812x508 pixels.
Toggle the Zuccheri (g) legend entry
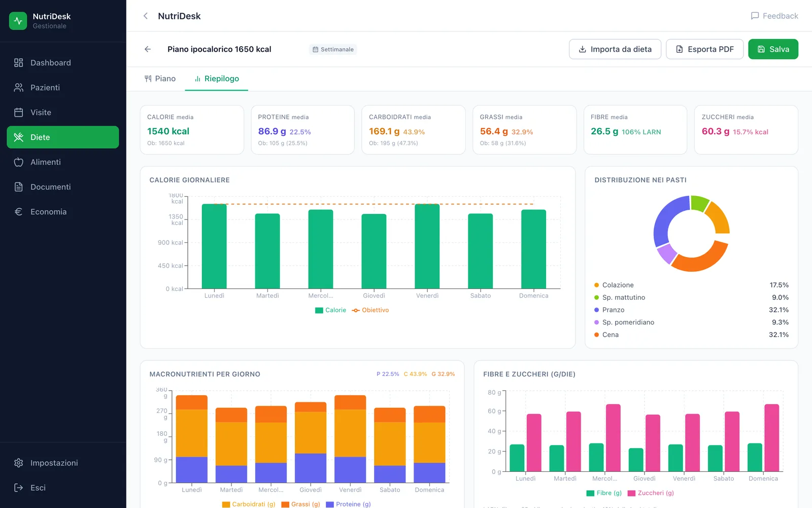coord(651,493)
